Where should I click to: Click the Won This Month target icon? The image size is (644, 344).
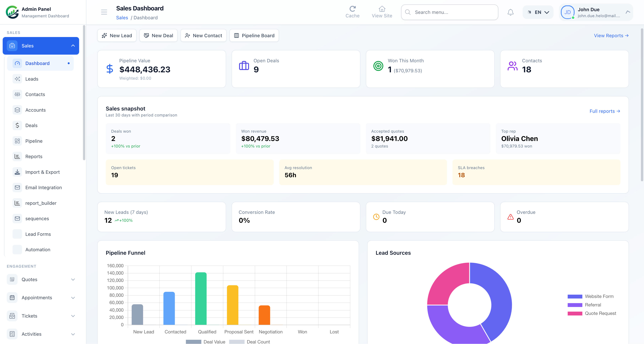(x=378, y=66)
